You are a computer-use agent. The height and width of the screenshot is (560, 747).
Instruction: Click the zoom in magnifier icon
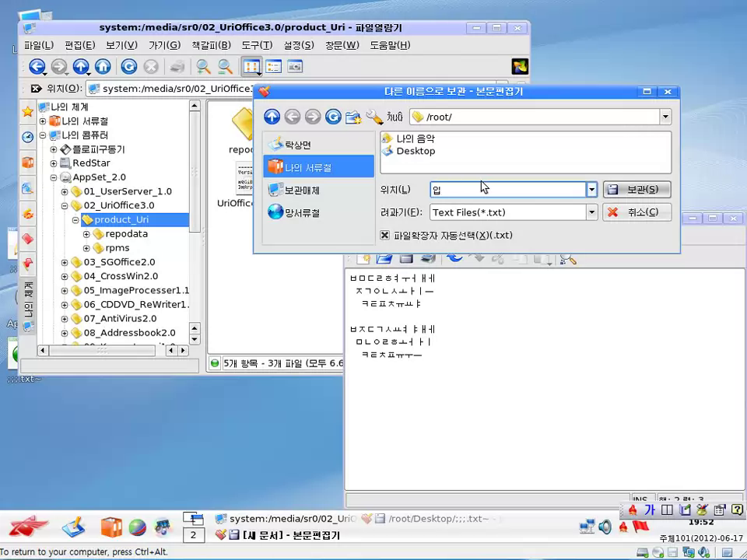coord(203,67)
